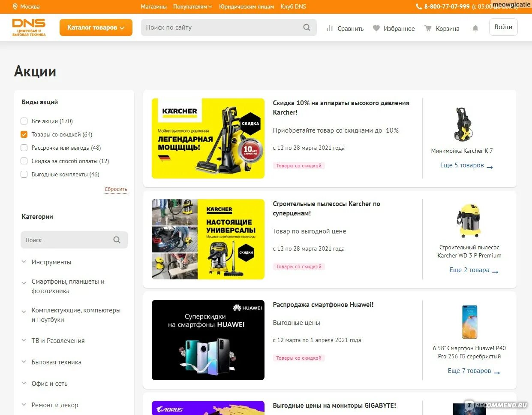The image size is (532, 415).
Task: Click Товары со скидкой tag in Huawei promo
Action: (299, 358)
